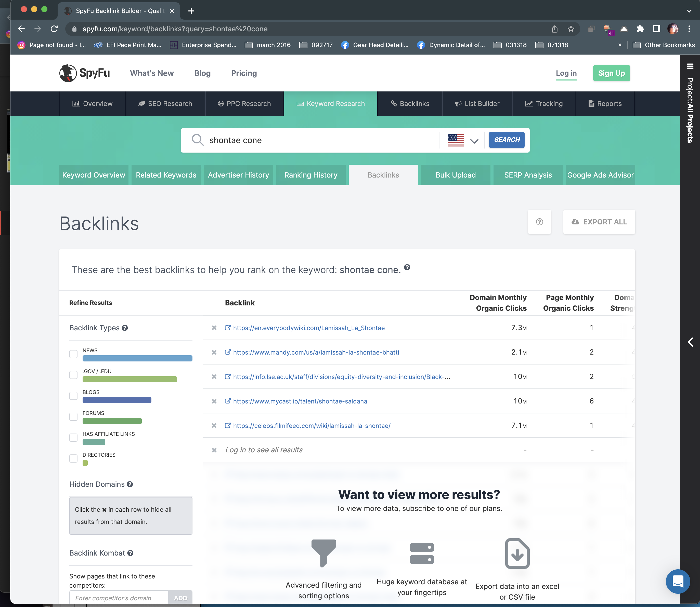
Task: Click the browser address bar URL
Action: [x=175, y=29]
